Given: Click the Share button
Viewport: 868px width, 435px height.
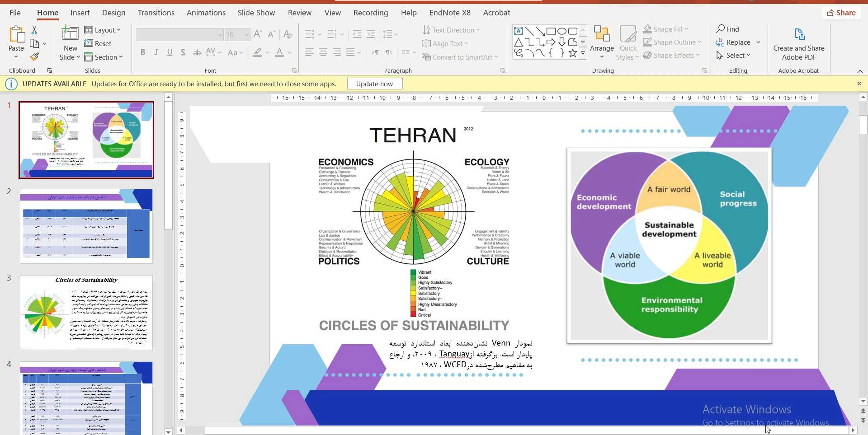Looking at the screenshot, I should [841, 13].
